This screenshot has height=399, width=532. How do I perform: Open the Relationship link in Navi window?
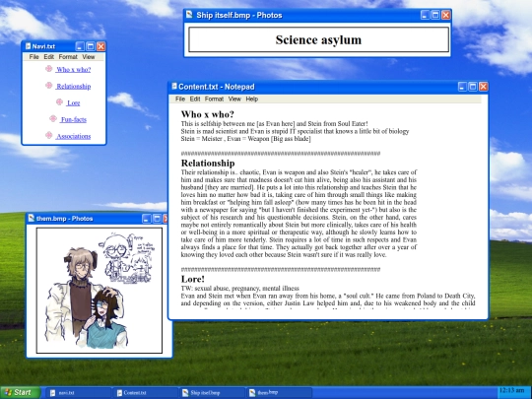point(73,86)
